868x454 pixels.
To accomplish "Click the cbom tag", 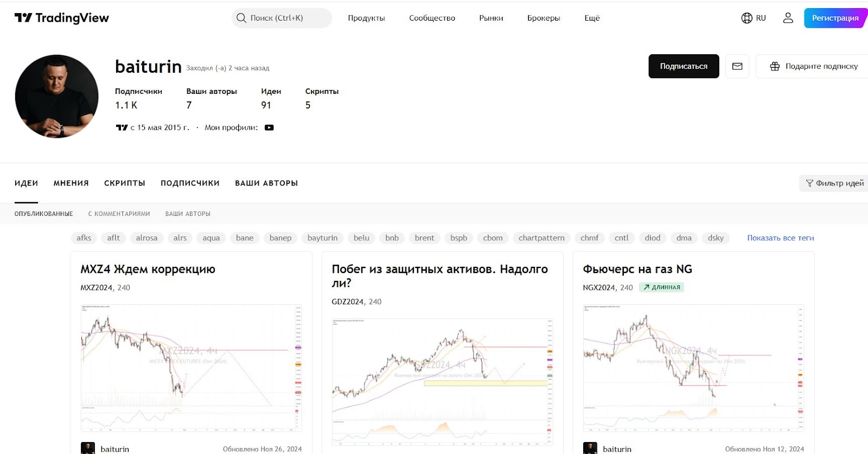I will (493, 238).
